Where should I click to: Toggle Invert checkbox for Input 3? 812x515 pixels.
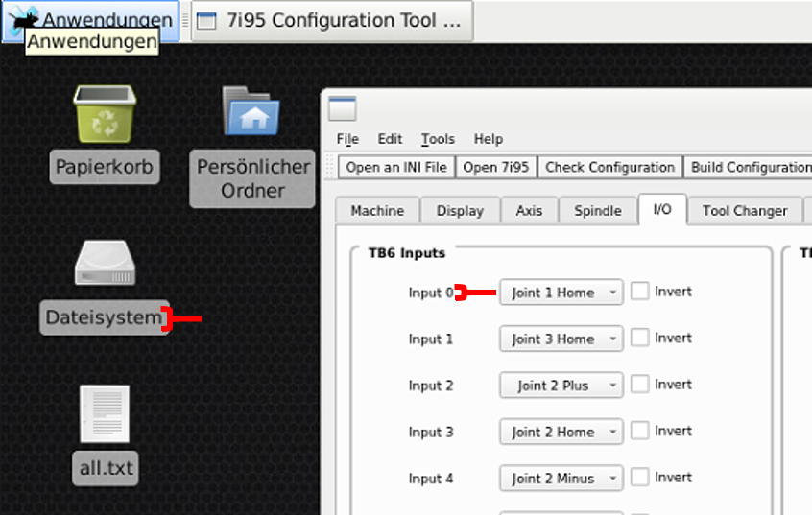(x=640, y=431)
